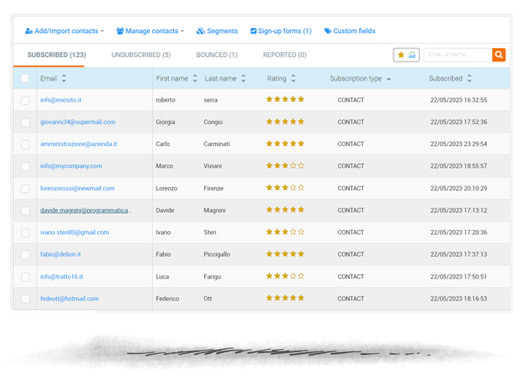The image size is (526, 387).
Task: Open contact davide.magnini@programmatica
Action: [86, 210]
